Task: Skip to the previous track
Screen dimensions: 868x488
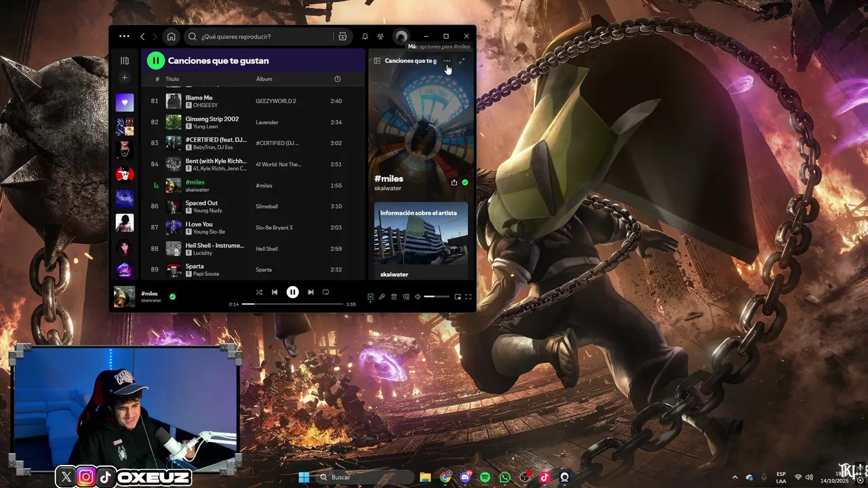Action: 275,292
